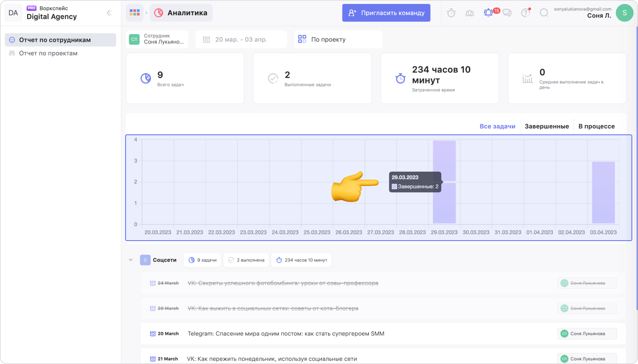Click the lotus meditation icon

point(469,13)
